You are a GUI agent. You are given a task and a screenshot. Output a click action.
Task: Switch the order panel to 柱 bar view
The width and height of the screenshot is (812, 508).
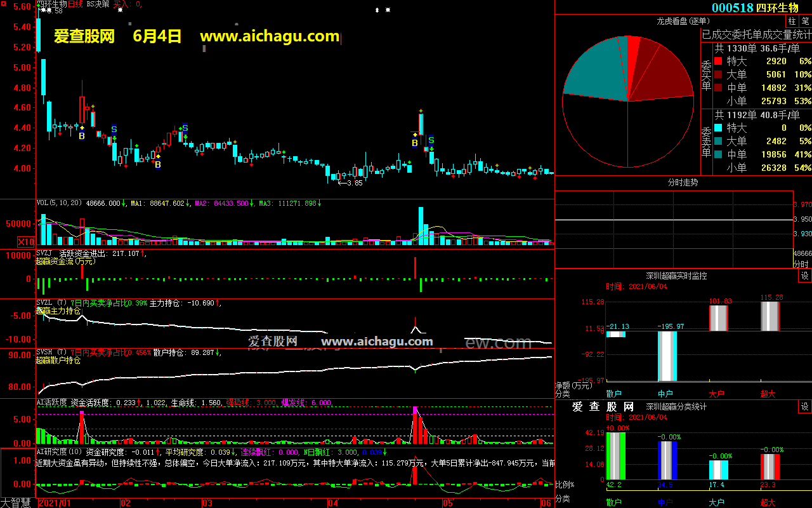click(792, 21)
